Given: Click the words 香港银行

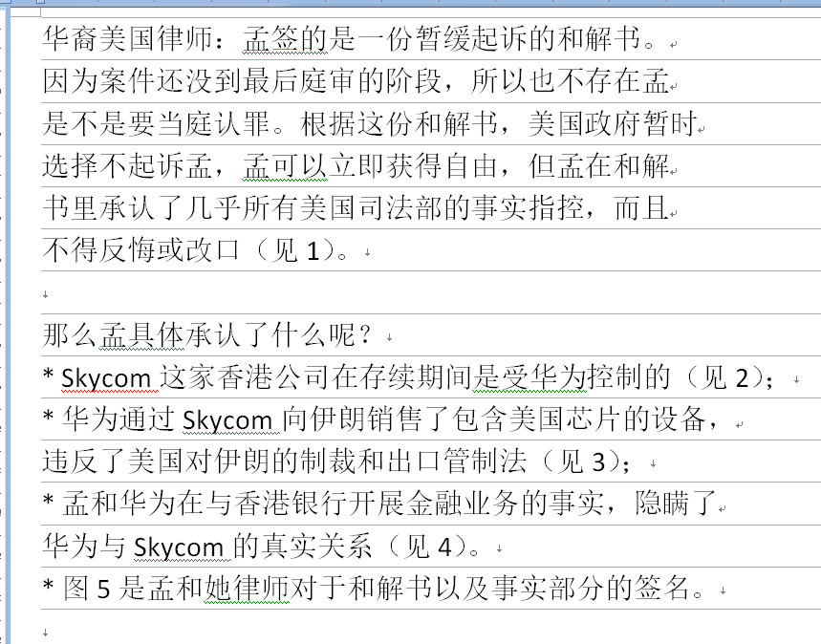Looking at the screenshot, I should 291,504.
